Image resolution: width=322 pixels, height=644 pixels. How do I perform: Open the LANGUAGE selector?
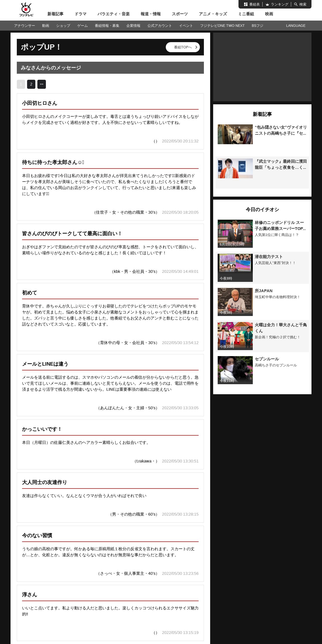(x=296, y=26)
